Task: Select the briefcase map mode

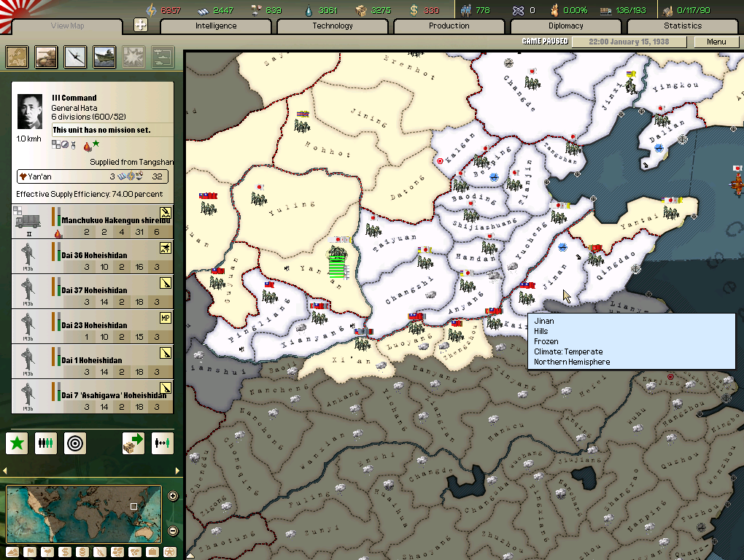Action: (x=152, y=552)
